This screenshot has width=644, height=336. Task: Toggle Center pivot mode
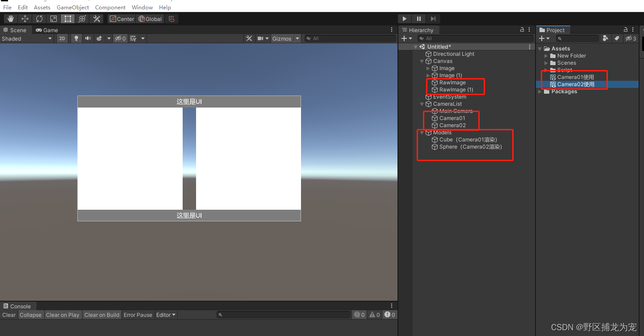point(121,19)
